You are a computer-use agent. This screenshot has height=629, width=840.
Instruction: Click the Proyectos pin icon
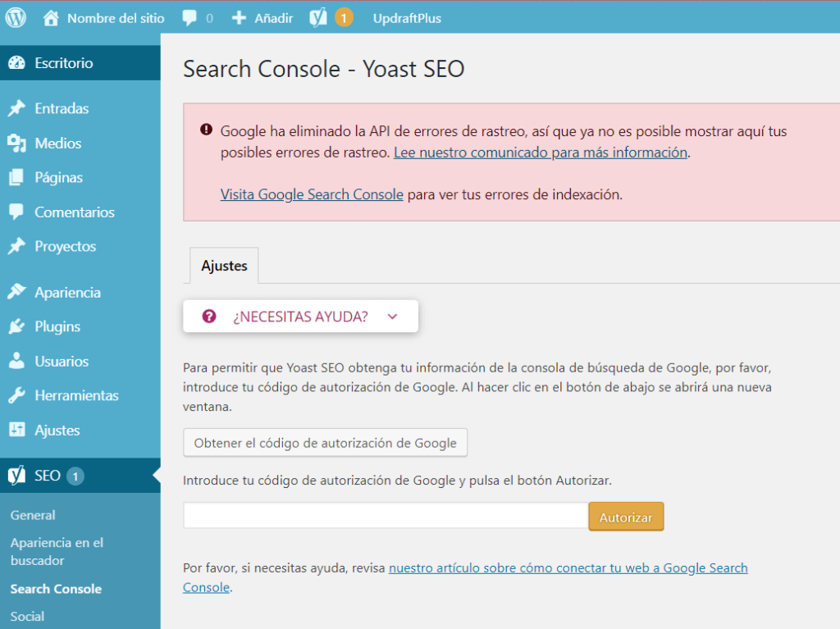16,246
